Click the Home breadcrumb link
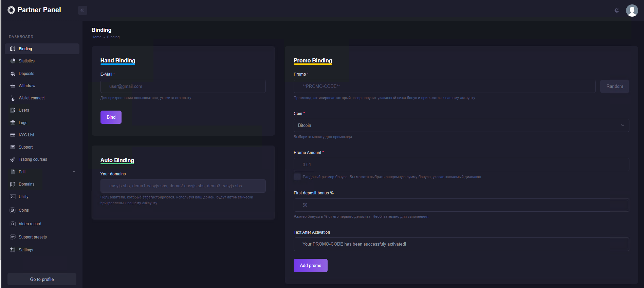 coord(96,37)
